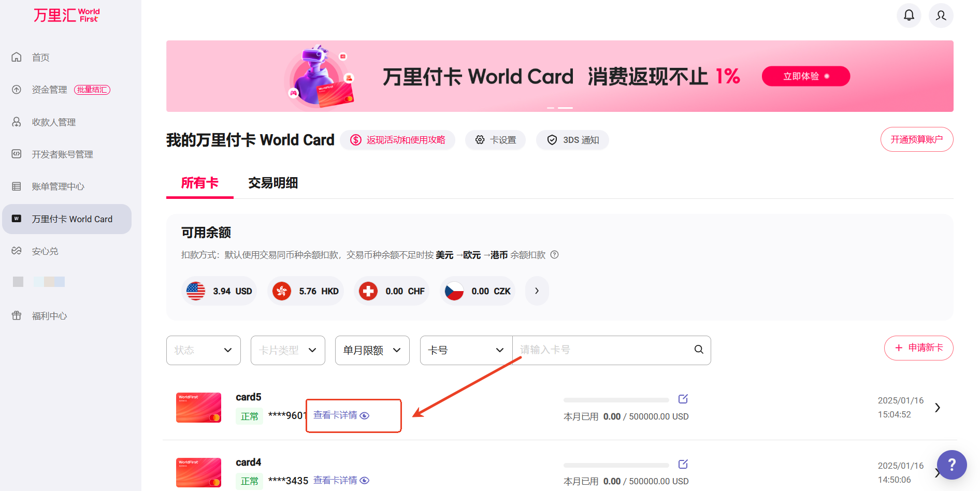The height and width of the screenshot is (491, 980).
Task: Open the 卡号 search type dropdown
Action: coord(466,350)
